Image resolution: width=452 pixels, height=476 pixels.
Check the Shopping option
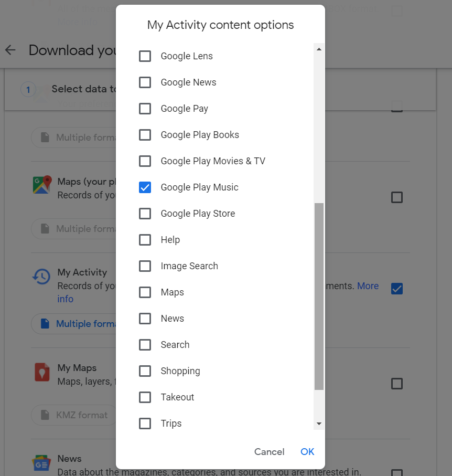[x=145, y=371]
